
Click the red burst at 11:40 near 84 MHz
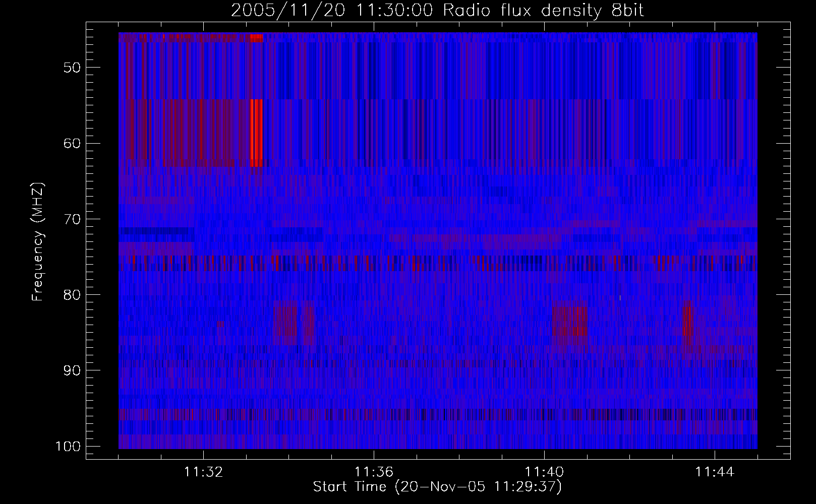point(570,321)
